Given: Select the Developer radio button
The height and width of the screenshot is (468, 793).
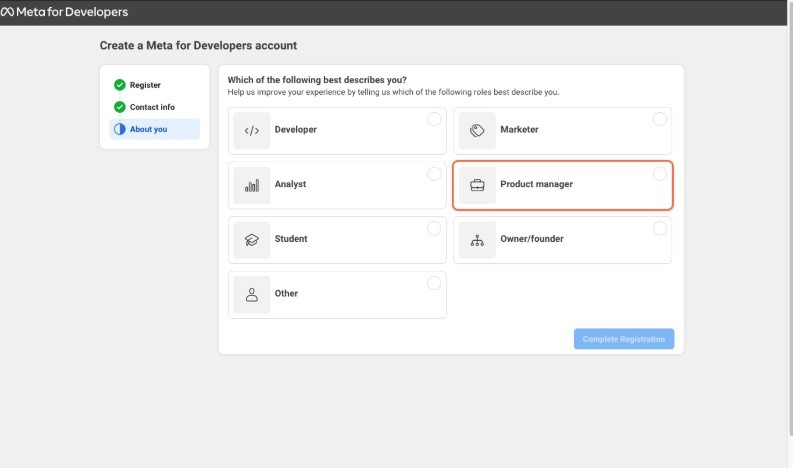Looking at the screenshot, I should point(434,119).
